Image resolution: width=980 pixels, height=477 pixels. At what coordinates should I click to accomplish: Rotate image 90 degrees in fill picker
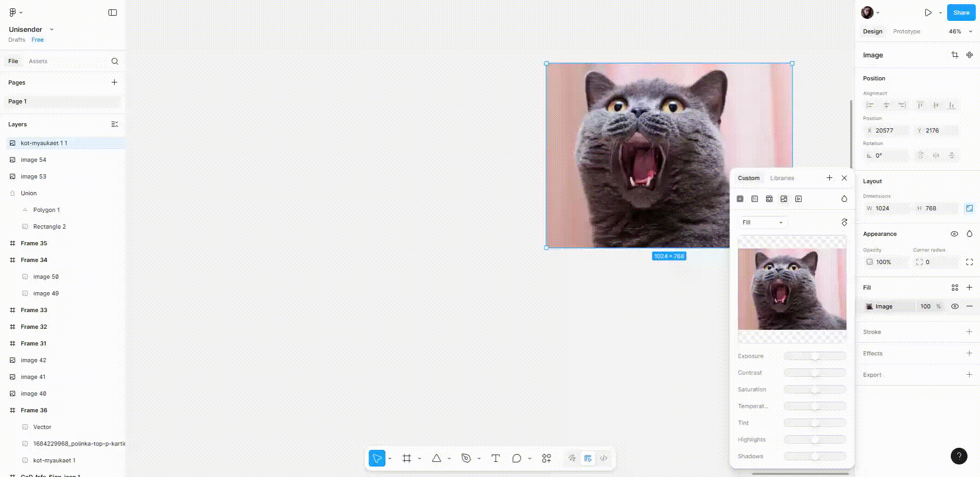coord(844,222)
